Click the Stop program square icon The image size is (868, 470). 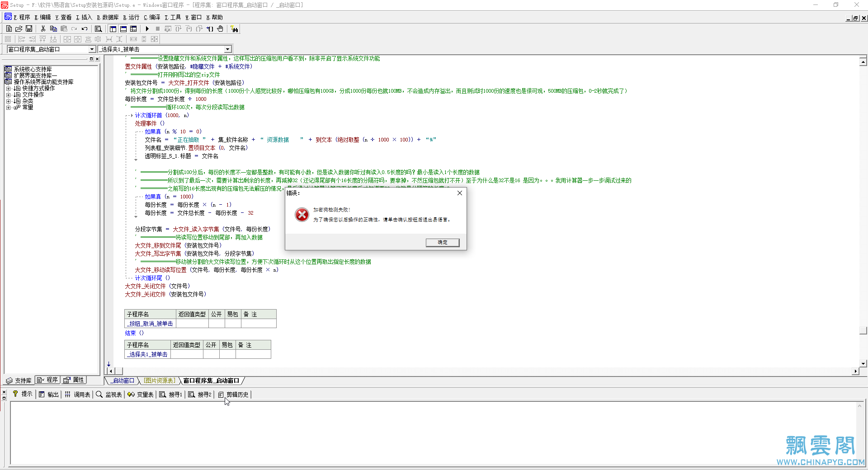pyautogui.click(x=158, y=28)
